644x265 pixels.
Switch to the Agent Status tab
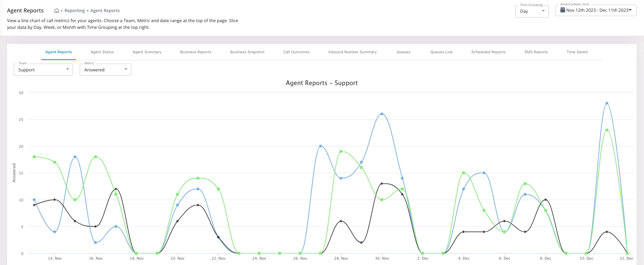pos(102,52)
